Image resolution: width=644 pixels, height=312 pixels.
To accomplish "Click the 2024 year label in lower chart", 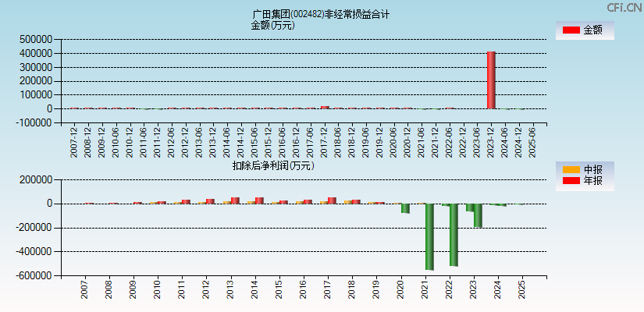I will click(498, 289).
